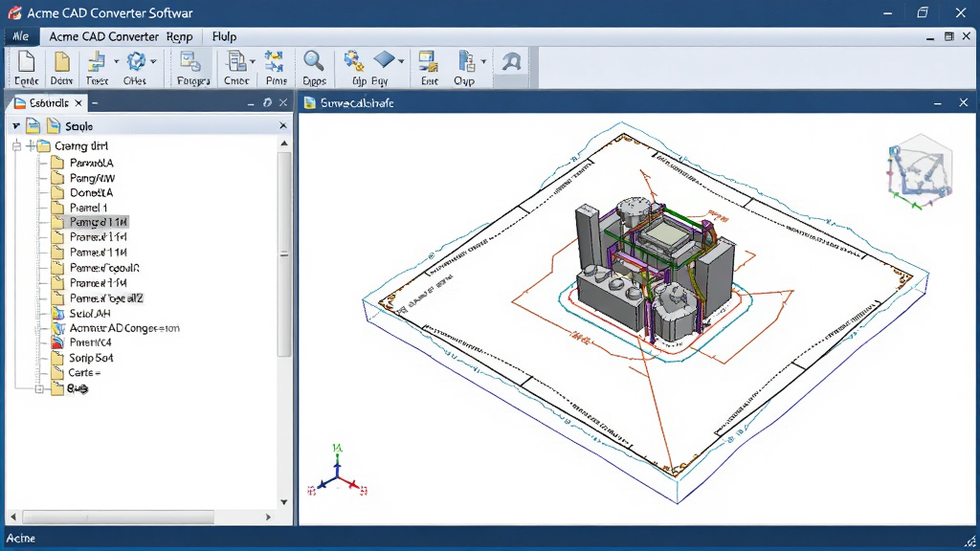Click the resize grip icon in status bar
This screenshot has width=980, height=551.
pyautogui.click(x=970, y=541)
